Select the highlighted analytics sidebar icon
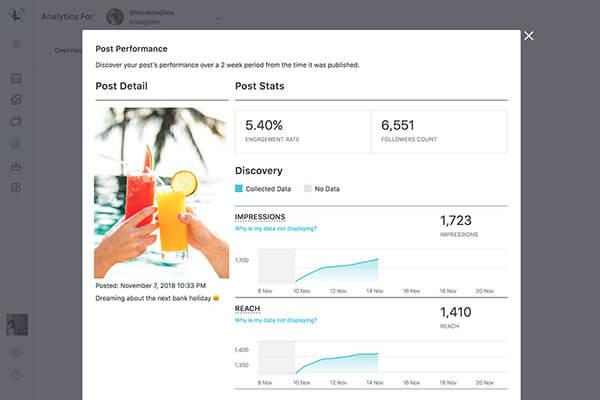Viewport: 600px width, 400px height. (x=16, y=144)
